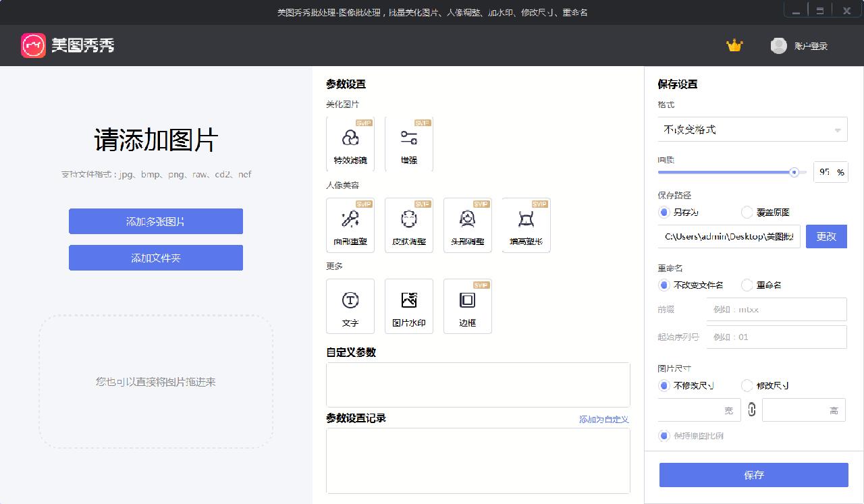
Task: Open the 图片水印 image watermark tool
Action: [x=409, y=306]
